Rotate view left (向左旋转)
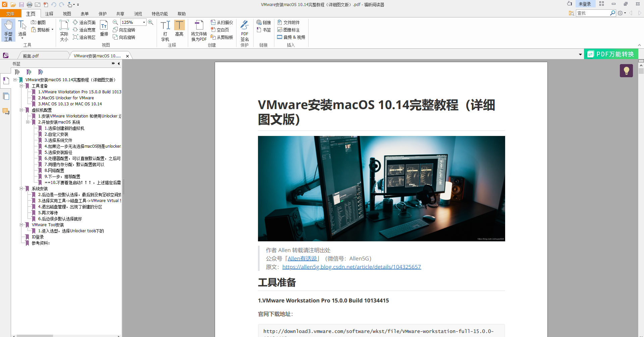The width and height of the screenshot is (644, 337). (x=124, y=30)
